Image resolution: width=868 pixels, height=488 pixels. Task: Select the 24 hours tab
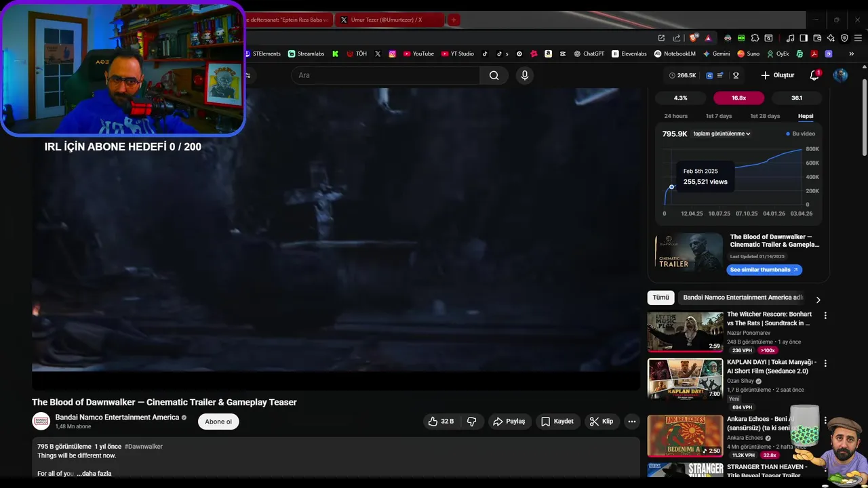pos(675,116)
